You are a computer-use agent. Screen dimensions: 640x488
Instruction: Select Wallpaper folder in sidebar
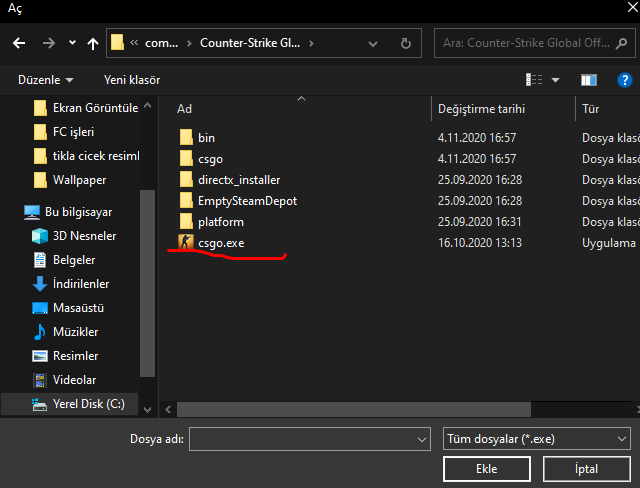69,180
